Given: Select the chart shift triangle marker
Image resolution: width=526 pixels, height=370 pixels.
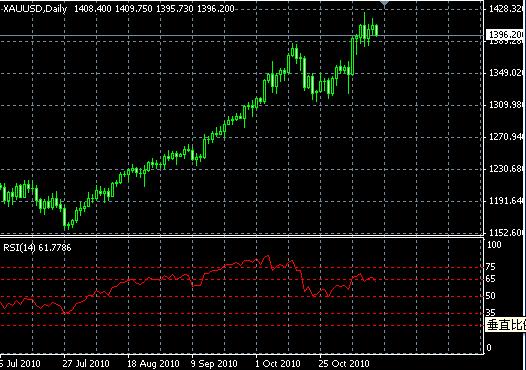Looking at the screenshot, I should click(384, 4).
